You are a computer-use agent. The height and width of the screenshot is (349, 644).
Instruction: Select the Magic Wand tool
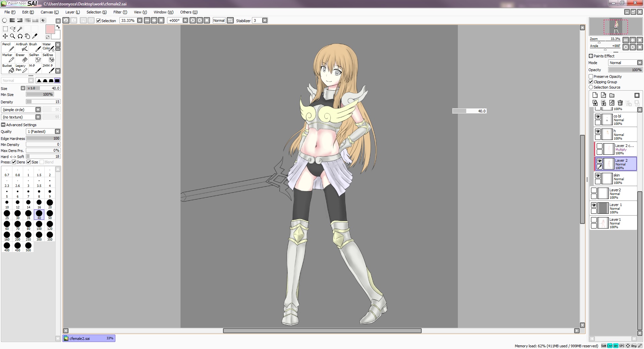pos(20,29)
